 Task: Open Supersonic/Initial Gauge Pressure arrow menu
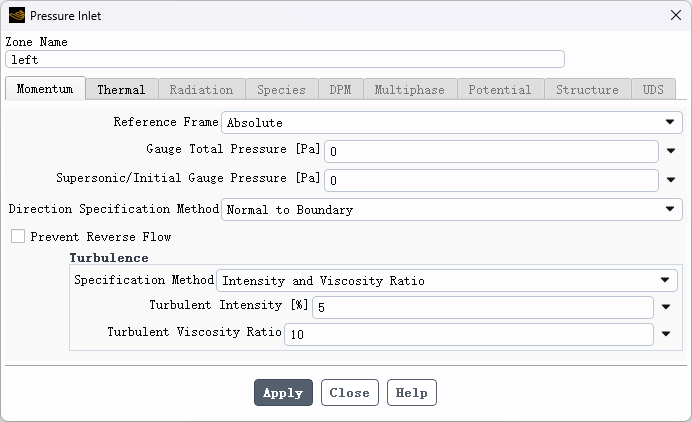671,181
